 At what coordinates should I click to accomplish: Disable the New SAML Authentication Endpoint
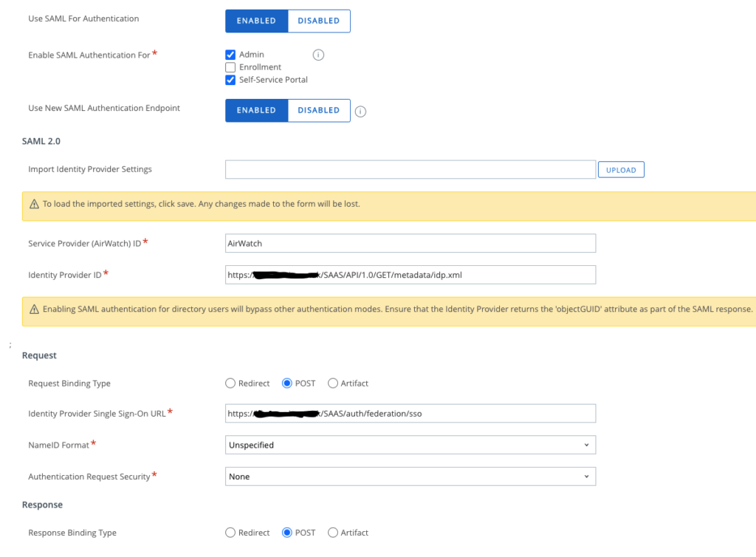click(x=318, y=110)
